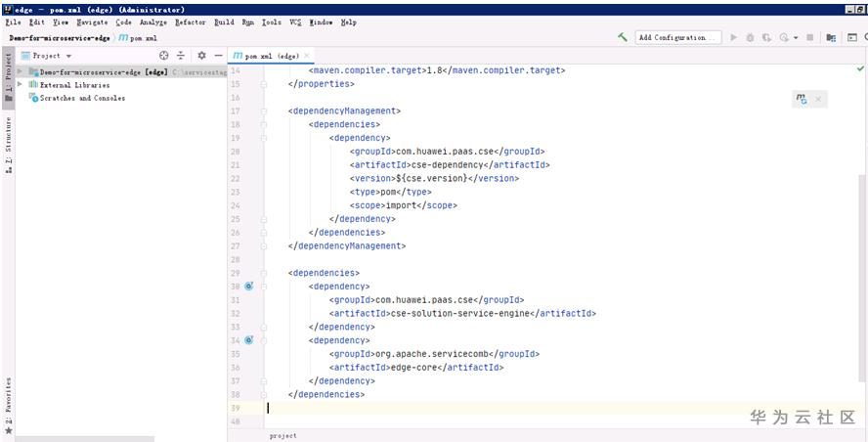The height and width of the screenshot is (442, 868).
Task: Collapse dependencies fold on line 29
Action: [x=264, y=273]
